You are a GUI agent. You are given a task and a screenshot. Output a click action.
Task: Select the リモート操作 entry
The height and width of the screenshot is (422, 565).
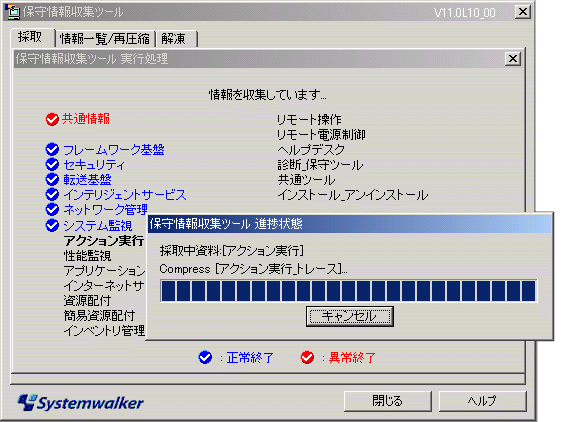309,119
